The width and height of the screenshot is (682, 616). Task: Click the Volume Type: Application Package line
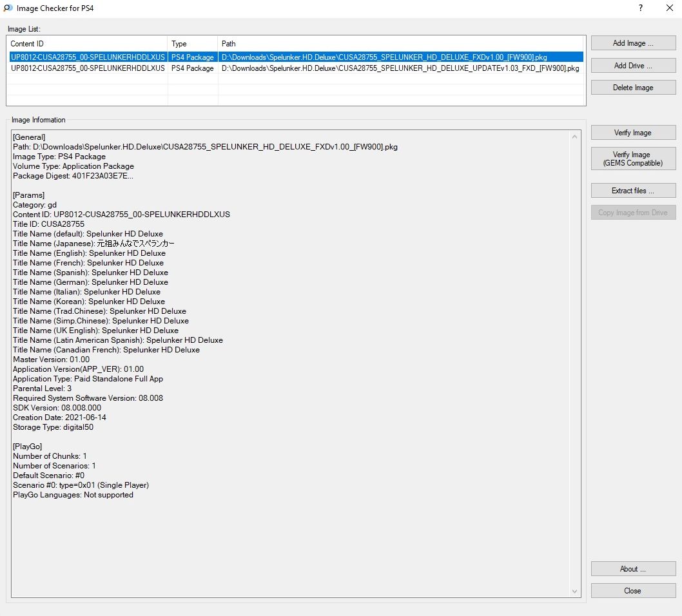tap(73, 166)
